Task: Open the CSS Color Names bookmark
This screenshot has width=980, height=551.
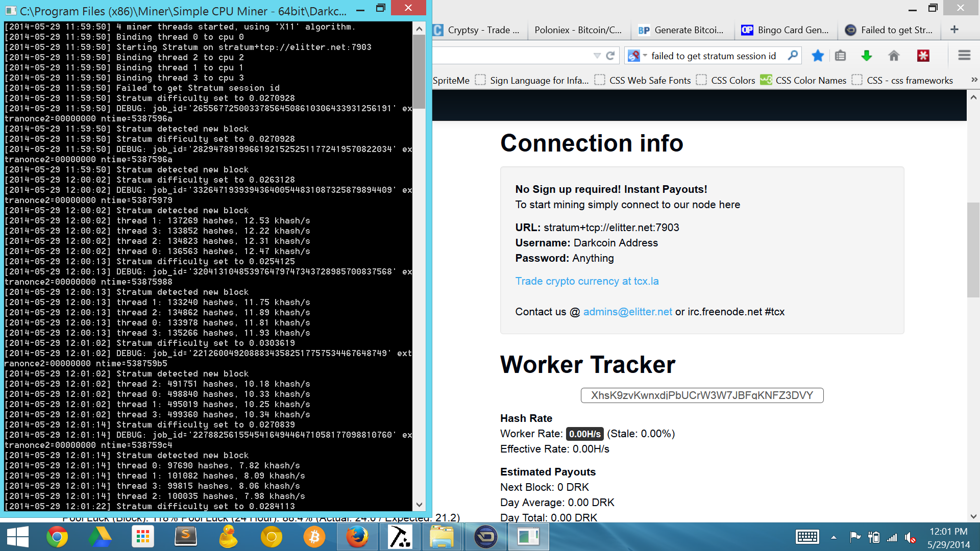Action: tap(803, 81)
